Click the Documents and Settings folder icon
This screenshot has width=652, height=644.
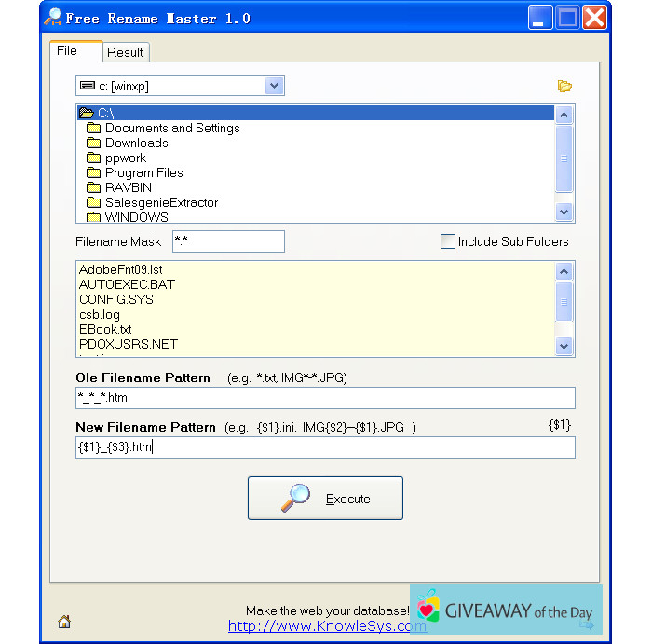click(93, 129)
